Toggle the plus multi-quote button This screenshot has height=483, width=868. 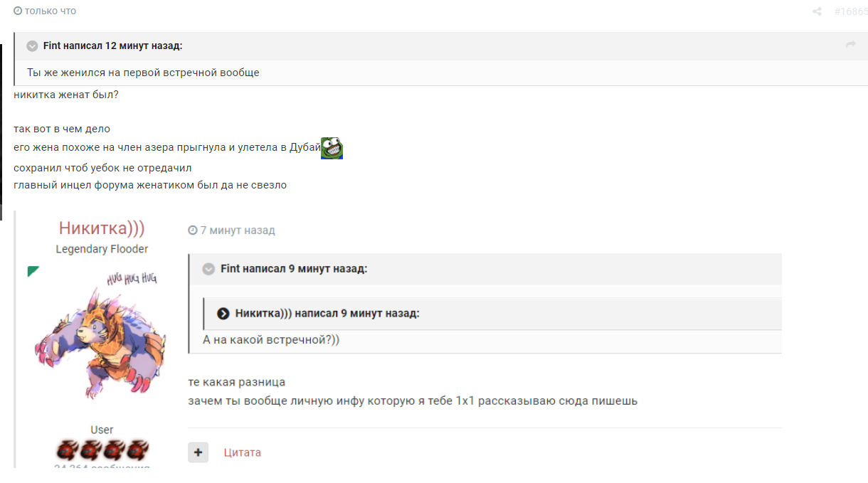(x=199, y=452)
